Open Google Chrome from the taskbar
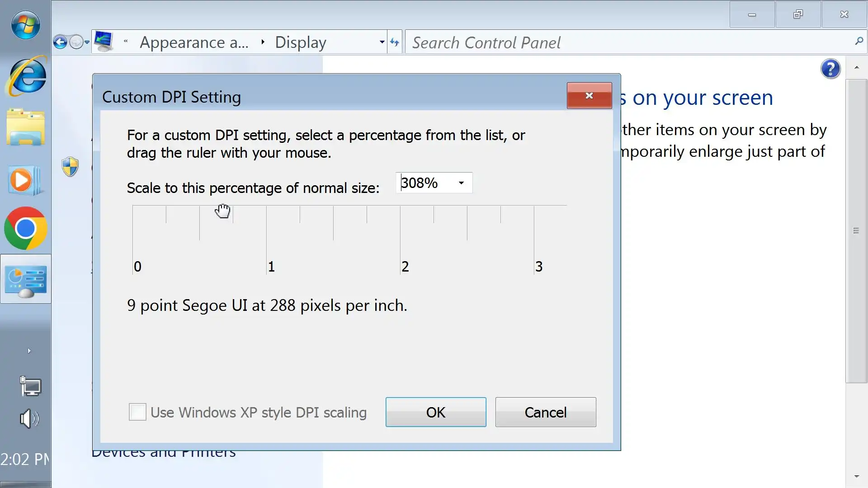The image size is (868, 488). [x=25, y=229]
